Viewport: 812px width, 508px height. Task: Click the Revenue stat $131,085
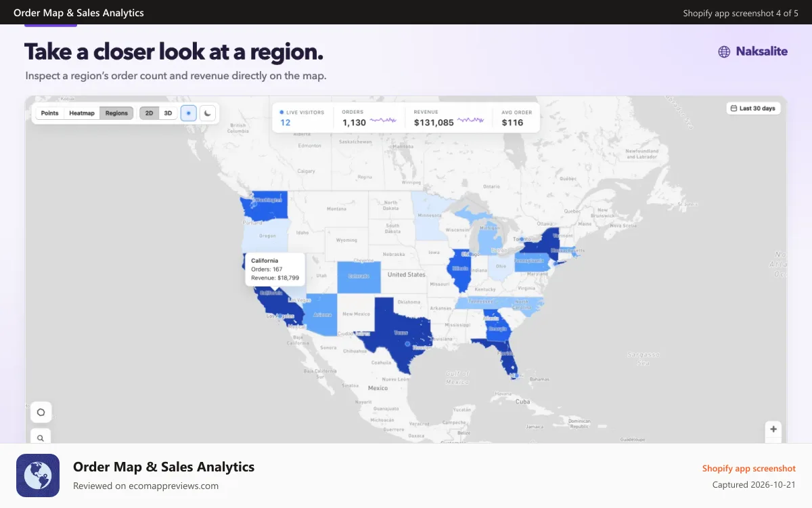[x=434, y=123]
